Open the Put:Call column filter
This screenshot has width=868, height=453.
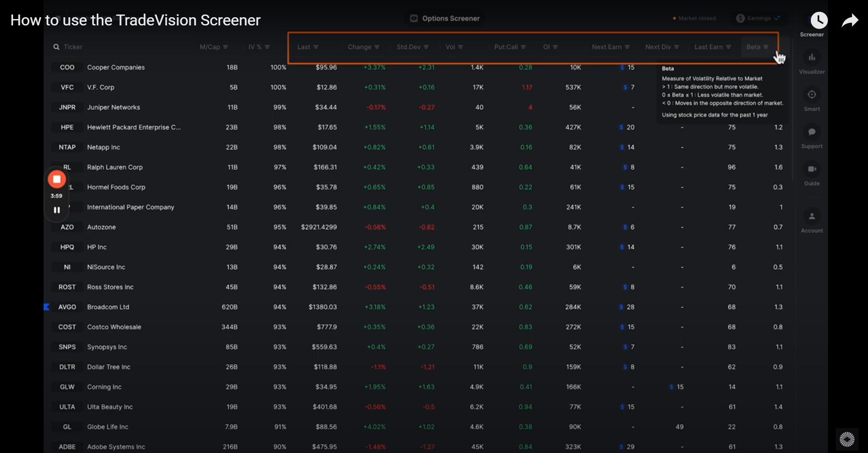(523, 47)
